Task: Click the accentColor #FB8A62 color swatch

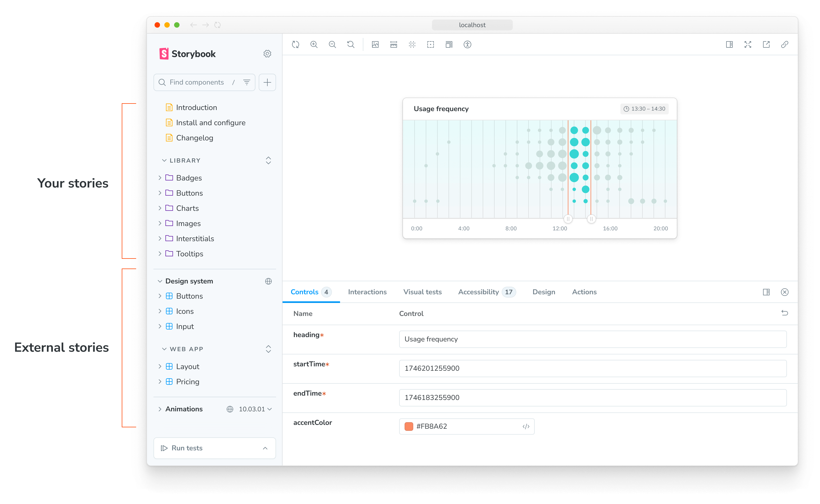Action: click(408, 426)
